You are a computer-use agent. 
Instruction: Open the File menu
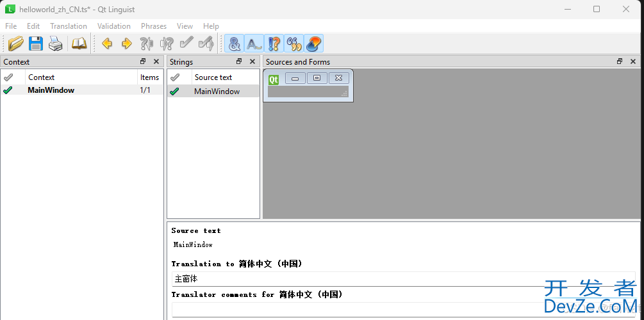coord(11,26)
